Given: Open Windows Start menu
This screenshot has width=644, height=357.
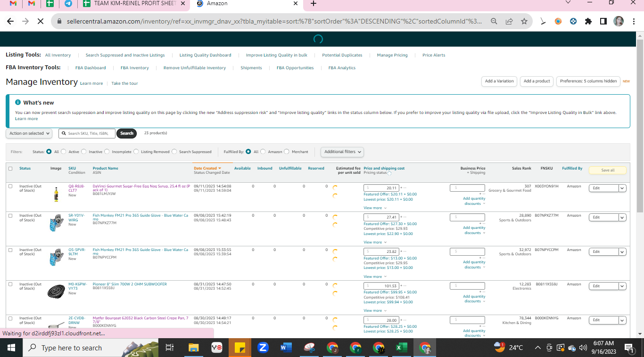Looking at the screenshot, I should (x=11, y=348).
